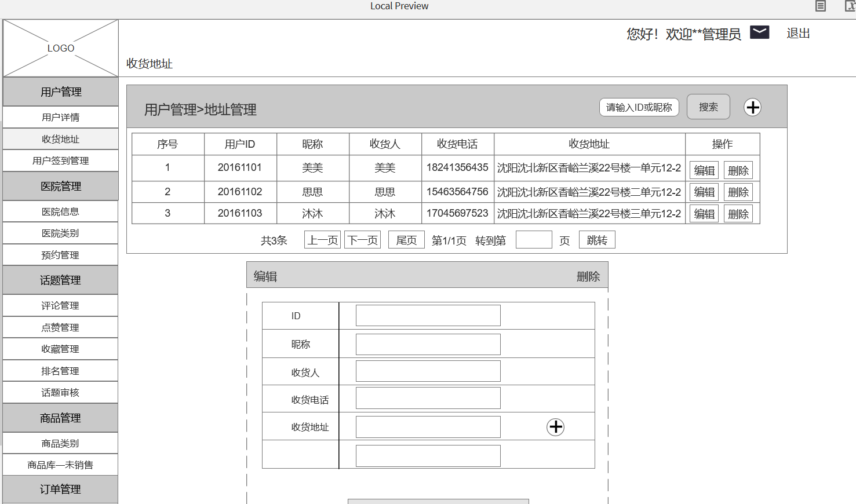
Task: Click address ending 一单元12-2
Action: click(x=589, y=168)
